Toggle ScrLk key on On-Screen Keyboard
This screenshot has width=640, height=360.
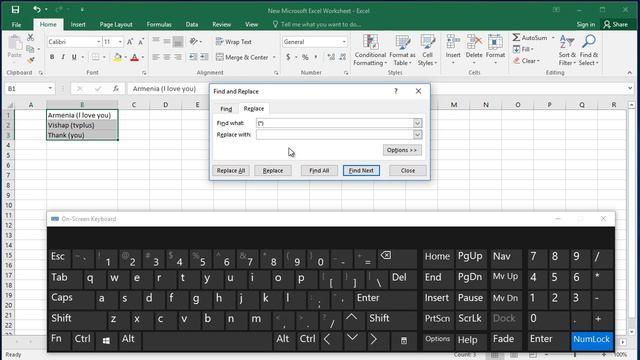coord(470,319)
